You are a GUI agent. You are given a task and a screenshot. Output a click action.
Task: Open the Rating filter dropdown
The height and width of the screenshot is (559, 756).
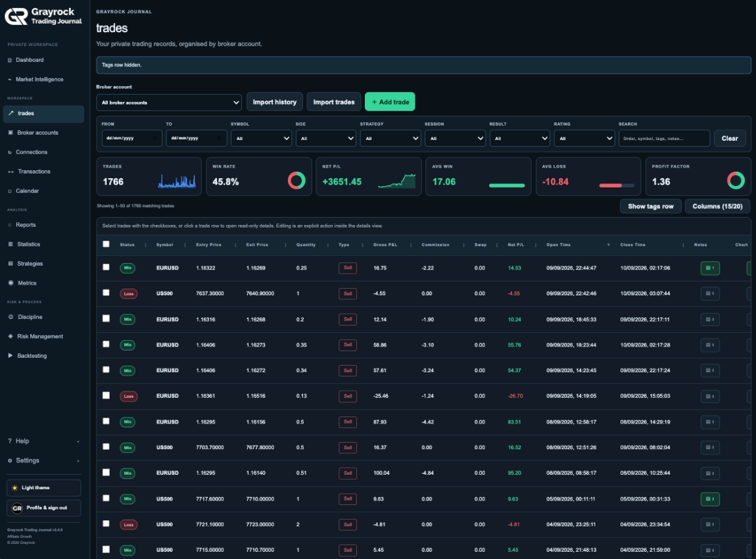pyautogui.click(x=584, y=138)
